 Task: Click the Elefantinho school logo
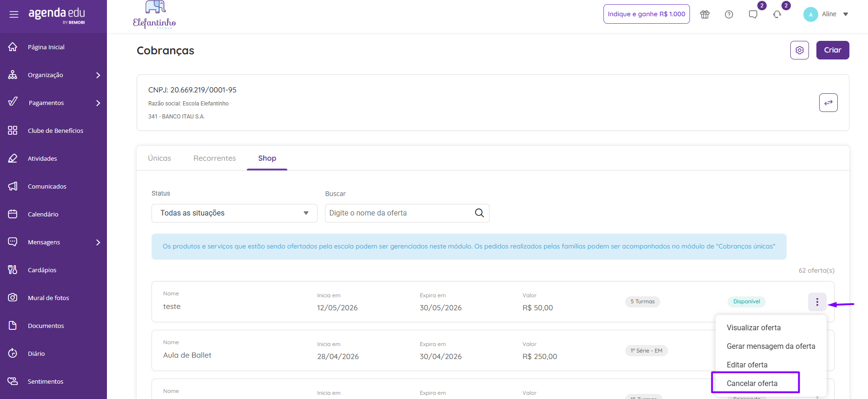tap(154, 15)
